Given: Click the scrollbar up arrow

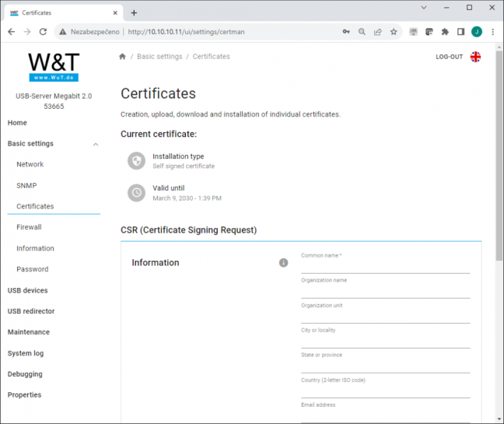Looking at the screenshot, I should (499, 47).
